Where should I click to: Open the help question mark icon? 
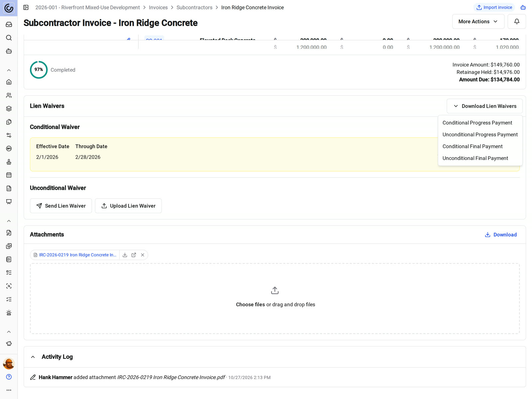(x=9, y=377)
